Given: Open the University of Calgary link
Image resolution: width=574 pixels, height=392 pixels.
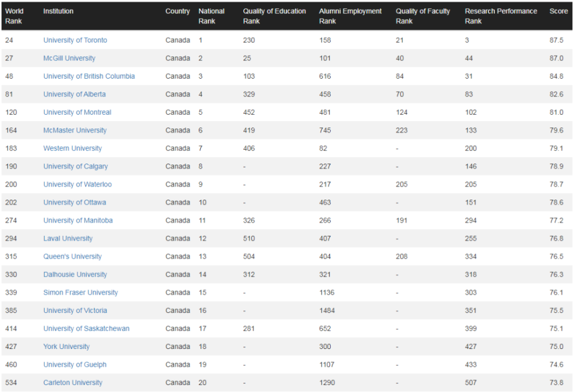Looking at the screenshot, I should coord(75,166).
